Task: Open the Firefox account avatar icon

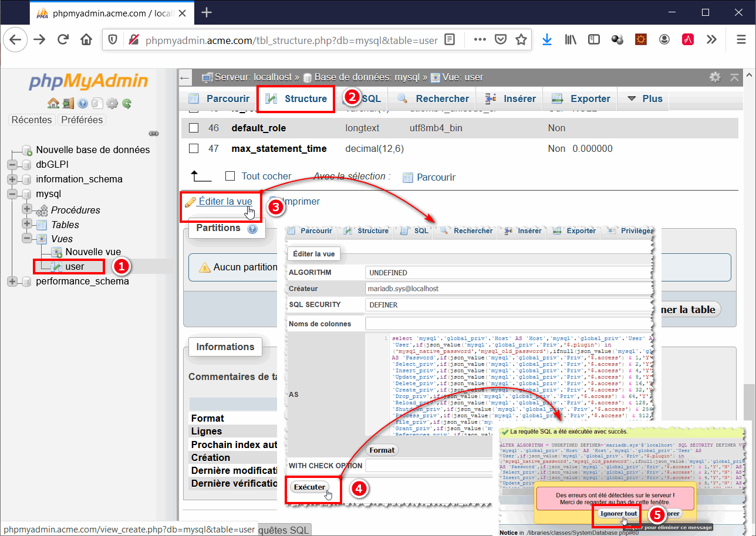Action: tap(664, 39)
